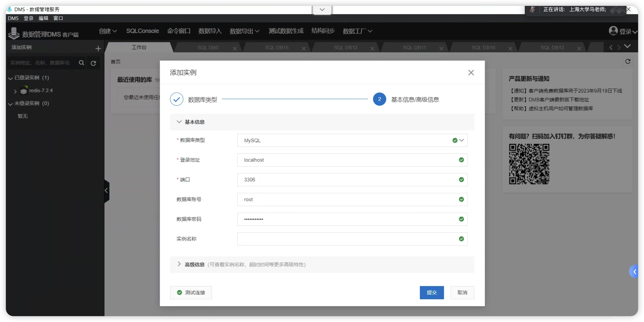644x322 pixels.
Task: Click the muted microphone icon
Action: (532, 9)
